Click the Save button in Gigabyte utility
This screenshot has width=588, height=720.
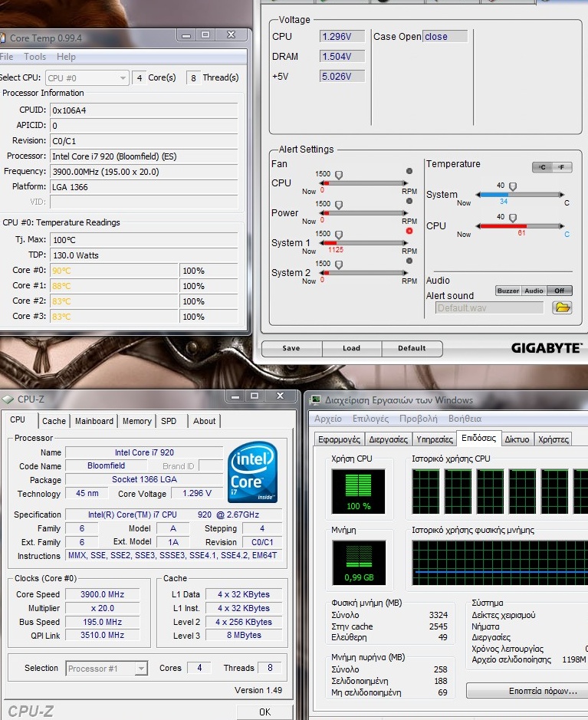click(x=291, y=348)
